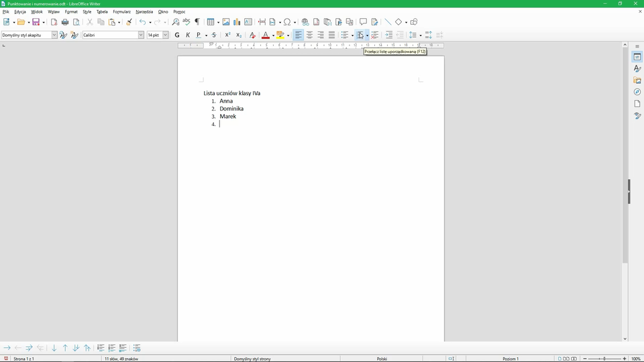Insert an image using toolbar icon
Viewport: 644px width, 362px height.
[x=226, y=22]
